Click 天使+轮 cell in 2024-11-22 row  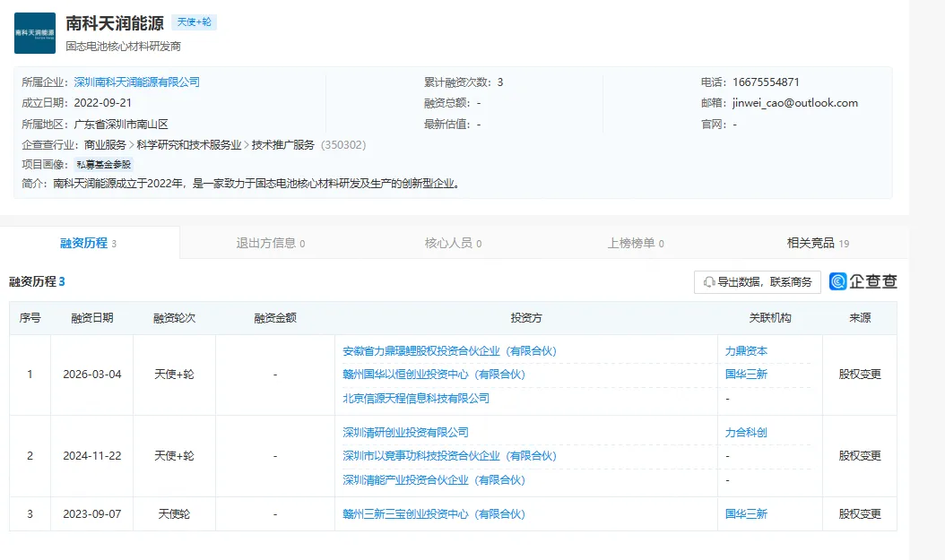click(x=174, y=456)
